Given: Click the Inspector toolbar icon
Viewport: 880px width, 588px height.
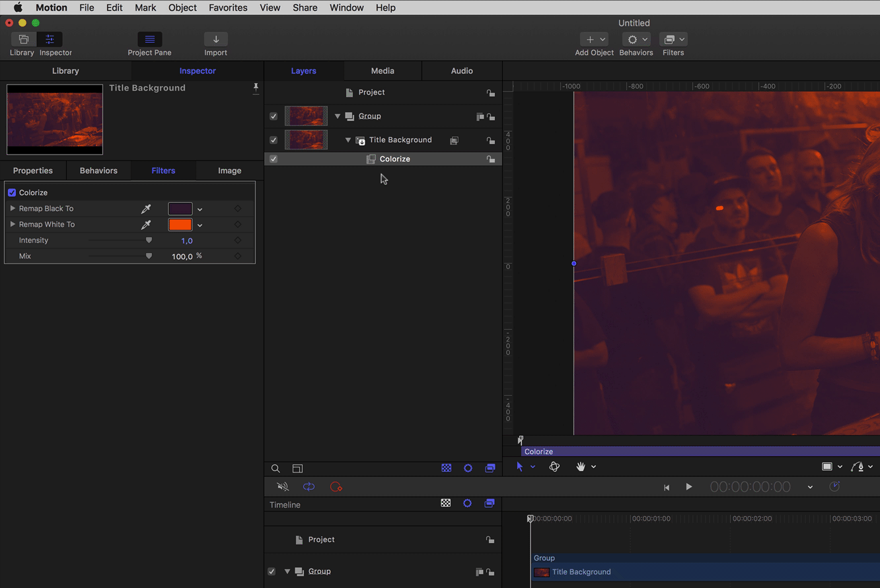Looking at the screenshot, I should (50, 40).
